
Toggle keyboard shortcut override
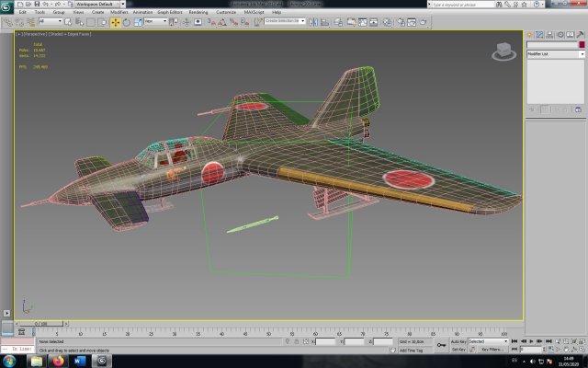[x=198, y=22]
